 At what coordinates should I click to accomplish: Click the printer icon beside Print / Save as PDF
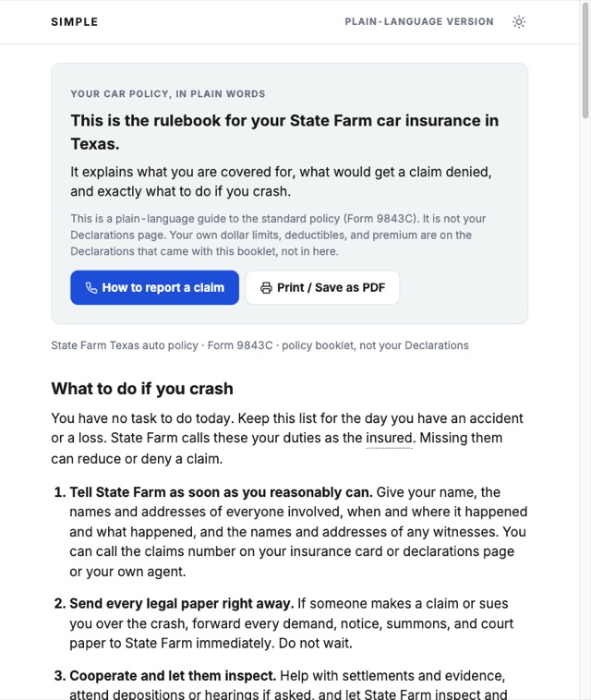(266, 288)
